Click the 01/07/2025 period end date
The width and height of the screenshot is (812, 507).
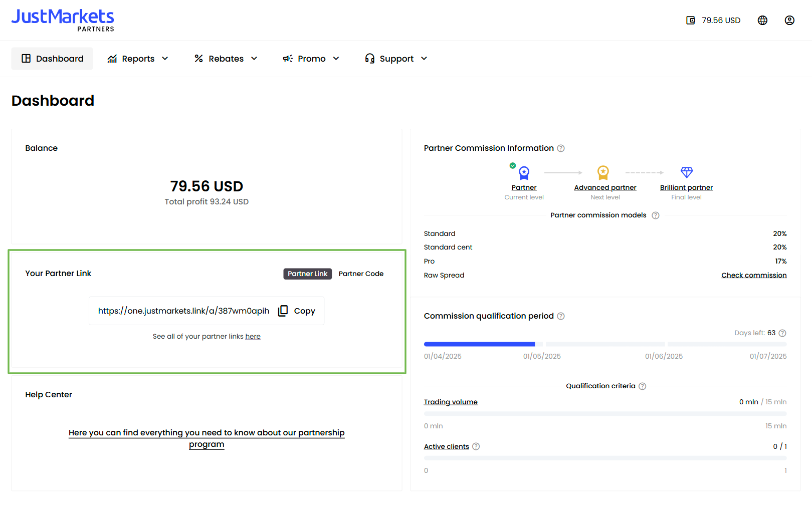tap(768, 356)
